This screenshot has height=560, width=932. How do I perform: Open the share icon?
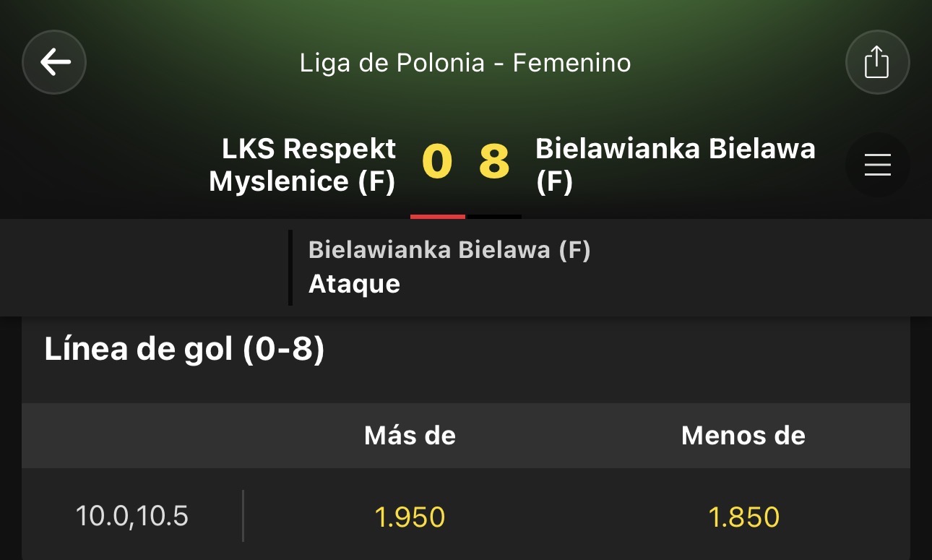click(877, 62)
